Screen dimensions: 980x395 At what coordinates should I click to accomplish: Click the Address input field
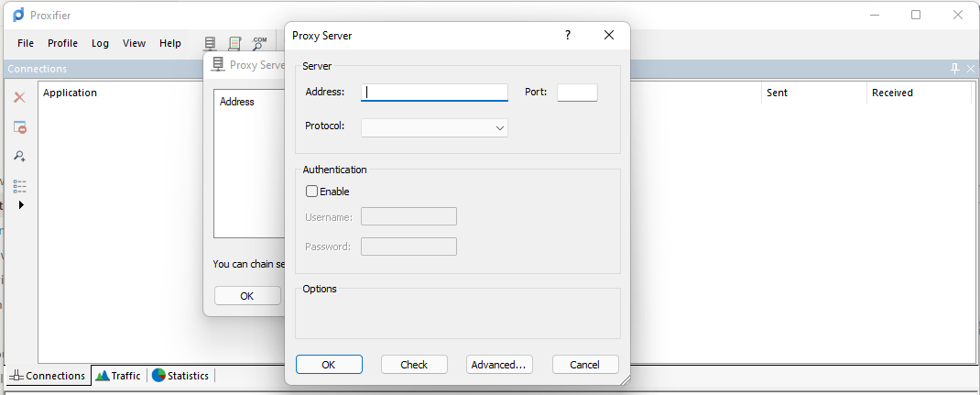point(434,93)
